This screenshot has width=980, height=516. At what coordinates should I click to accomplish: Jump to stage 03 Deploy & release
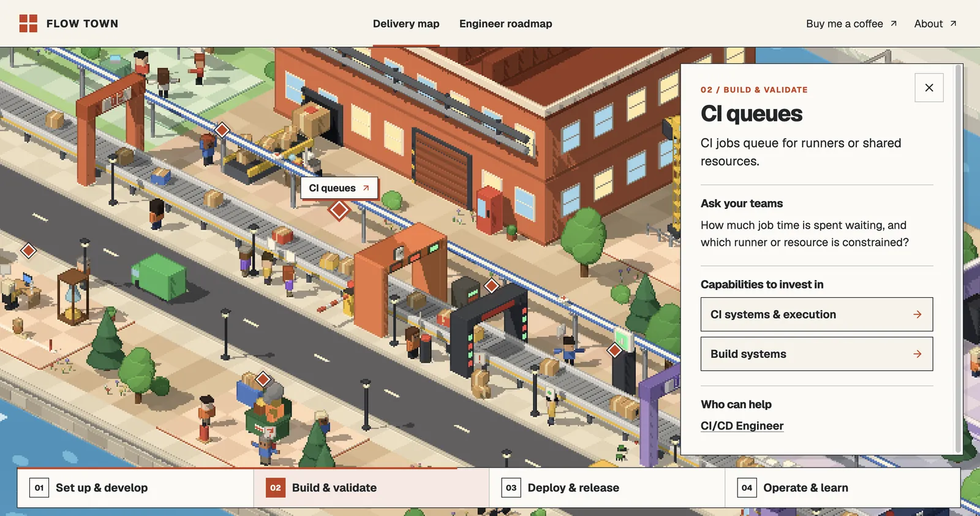pos(607,488)
